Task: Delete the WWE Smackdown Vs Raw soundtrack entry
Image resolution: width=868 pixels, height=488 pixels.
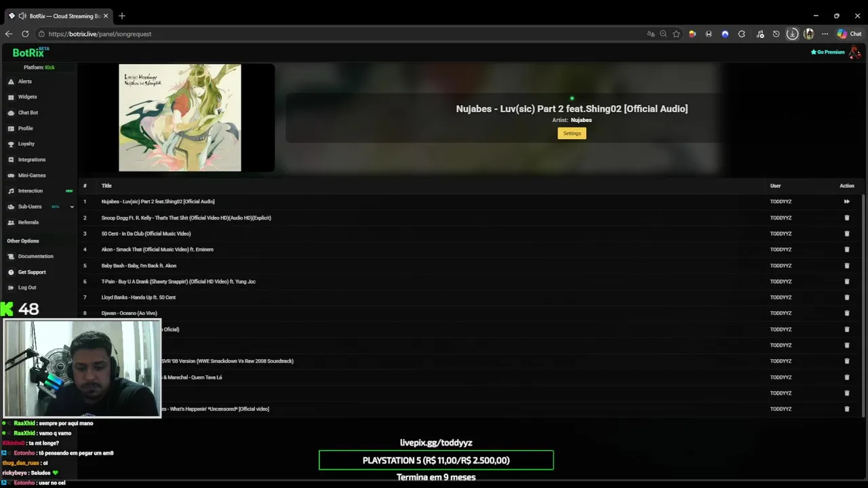Action: [x=846, y=361]
